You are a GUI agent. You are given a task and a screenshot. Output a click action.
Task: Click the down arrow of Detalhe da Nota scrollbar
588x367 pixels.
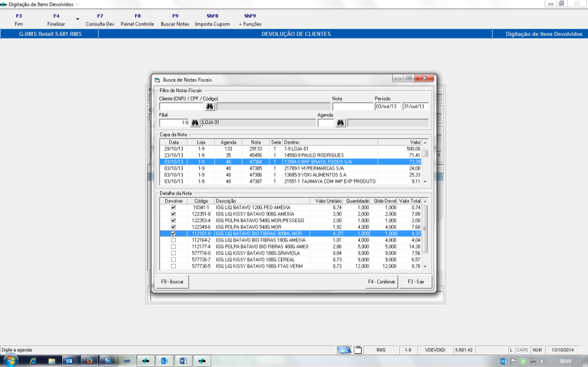pyautogui.click(x=425, y=266)
